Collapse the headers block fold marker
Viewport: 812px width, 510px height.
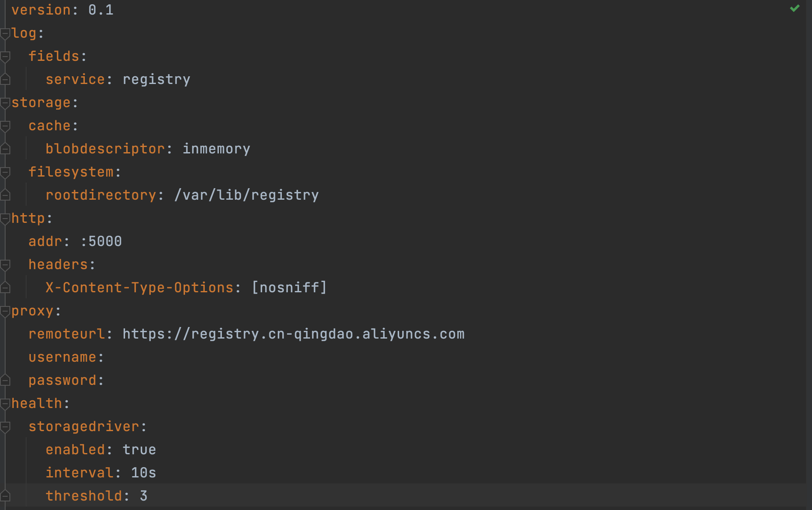(5, 265)
